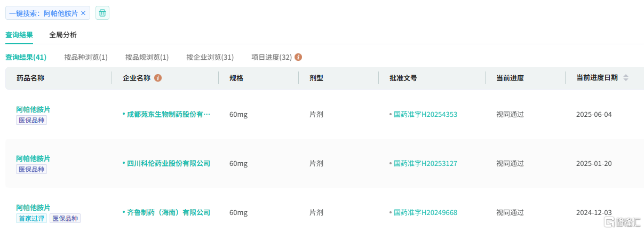
Task: Click the 剂型 column header
Action: (x=316, y=78)
